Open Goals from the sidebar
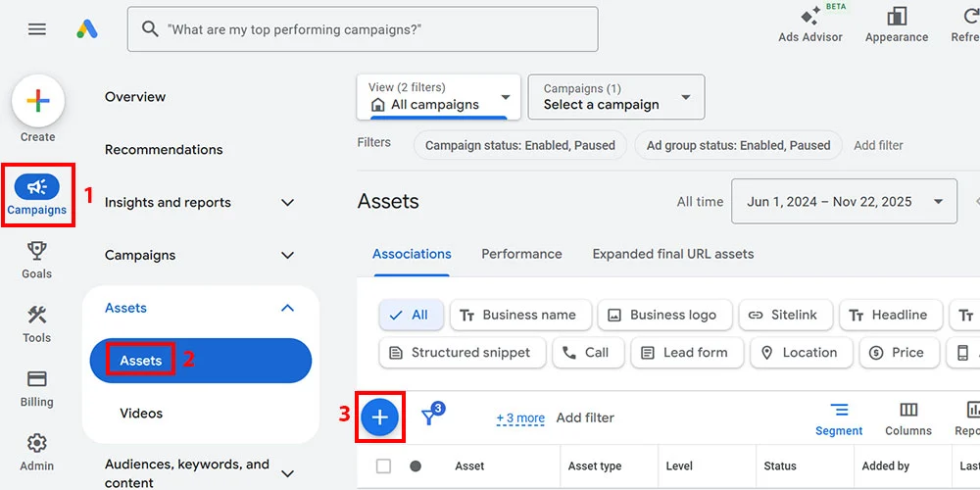980x490 pixels. (37, 259)
